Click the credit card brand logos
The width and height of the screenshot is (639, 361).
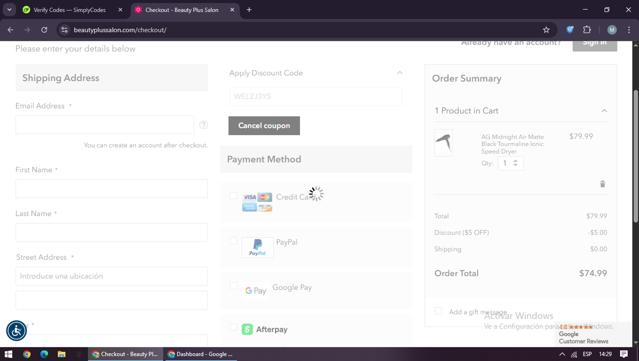[257, 203]
